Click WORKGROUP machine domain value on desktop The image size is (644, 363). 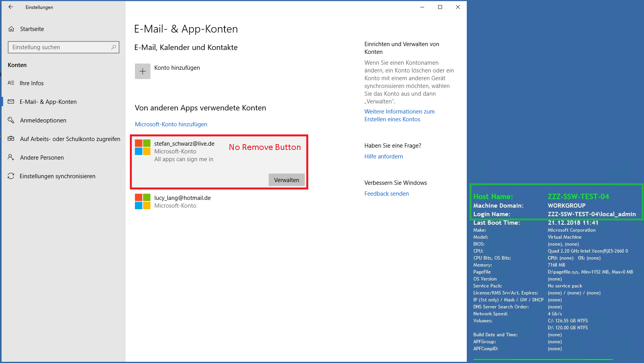(566, 206)
